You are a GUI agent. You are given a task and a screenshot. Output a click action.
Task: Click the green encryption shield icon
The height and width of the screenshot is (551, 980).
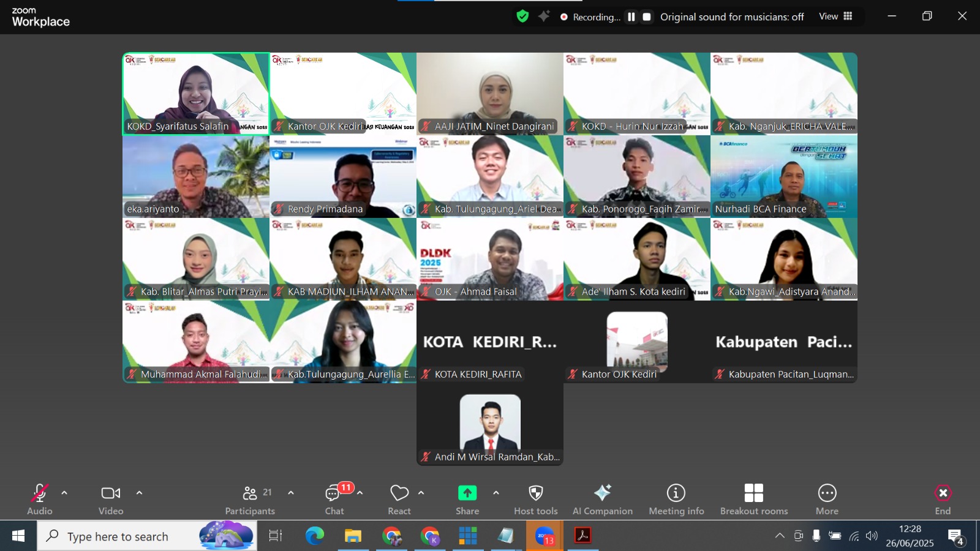point(522,17)
